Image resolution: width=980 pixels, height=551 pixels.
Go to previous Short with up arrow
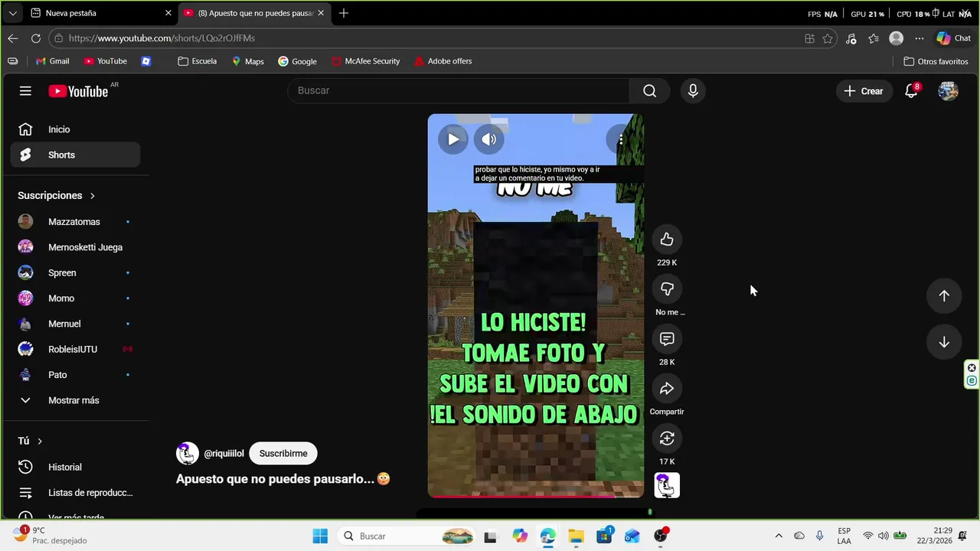[944, 296]
